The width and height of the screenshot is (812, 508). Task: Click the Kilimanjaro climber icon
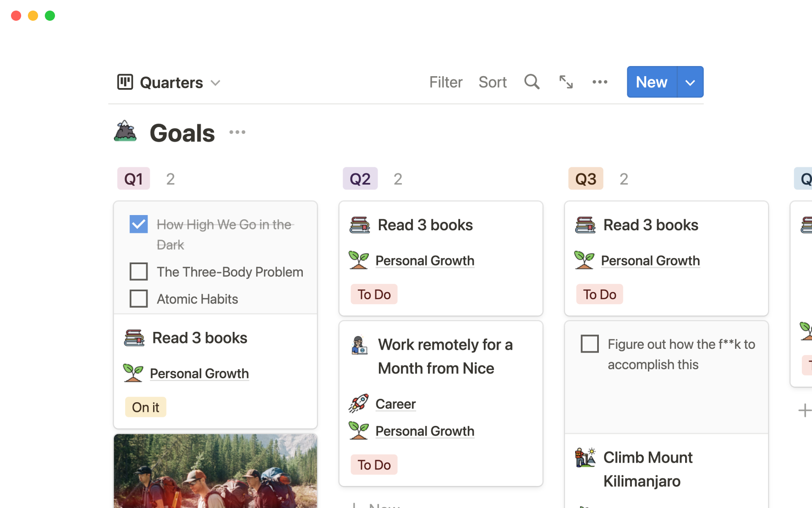585,458
